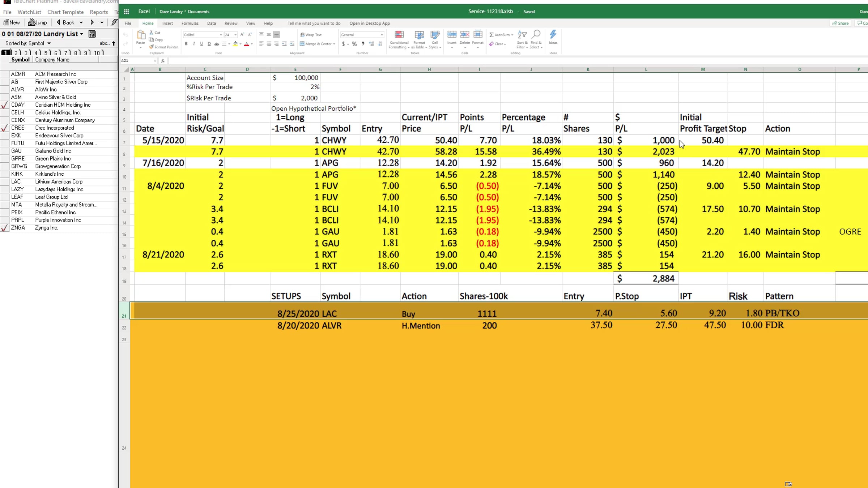Click the Documents breadcrumb link
Viewport: 868px width, 488px height.
pos(199,12)
